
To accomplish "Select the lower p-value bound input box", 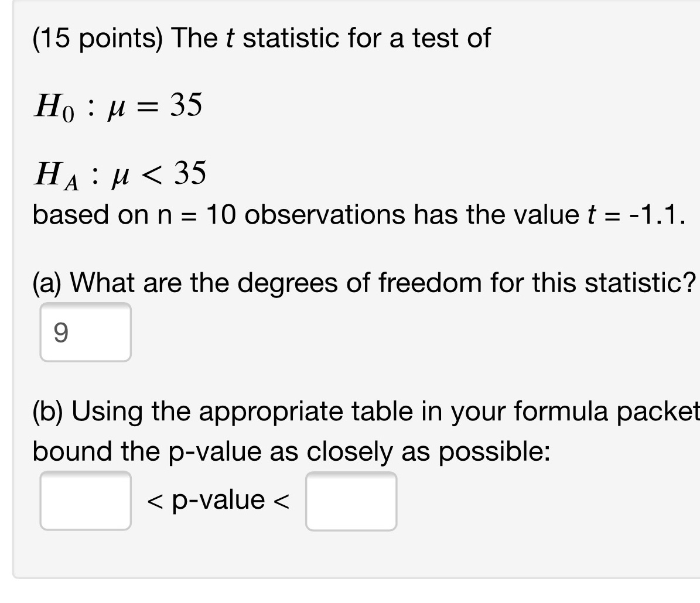I will coord(85,500).
